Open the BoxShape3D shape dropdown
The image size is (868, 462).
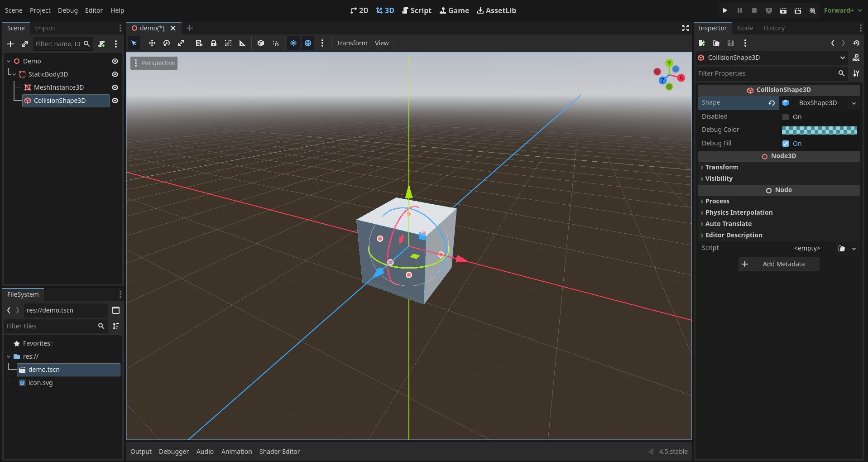coord(819,103)
